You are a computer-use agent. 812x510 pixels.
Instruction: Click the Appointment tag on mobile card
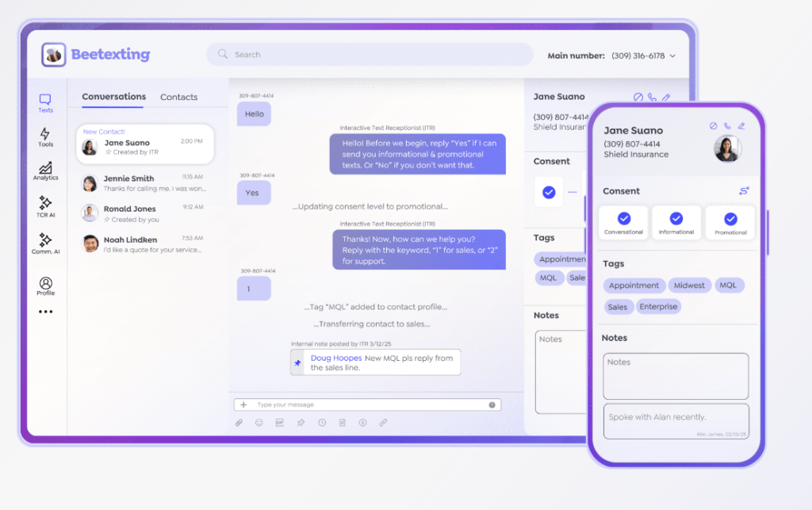click(634, 286)
